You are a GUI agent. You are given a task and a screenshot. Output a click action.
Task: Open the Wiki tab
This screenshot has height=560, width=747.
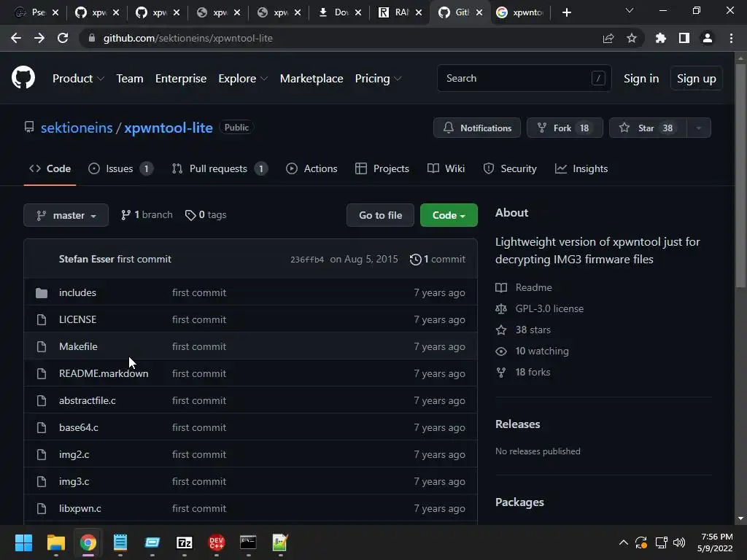[446, 168]
